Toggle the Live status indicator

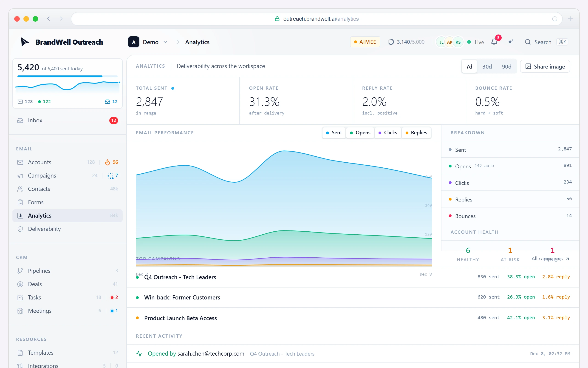475,42
